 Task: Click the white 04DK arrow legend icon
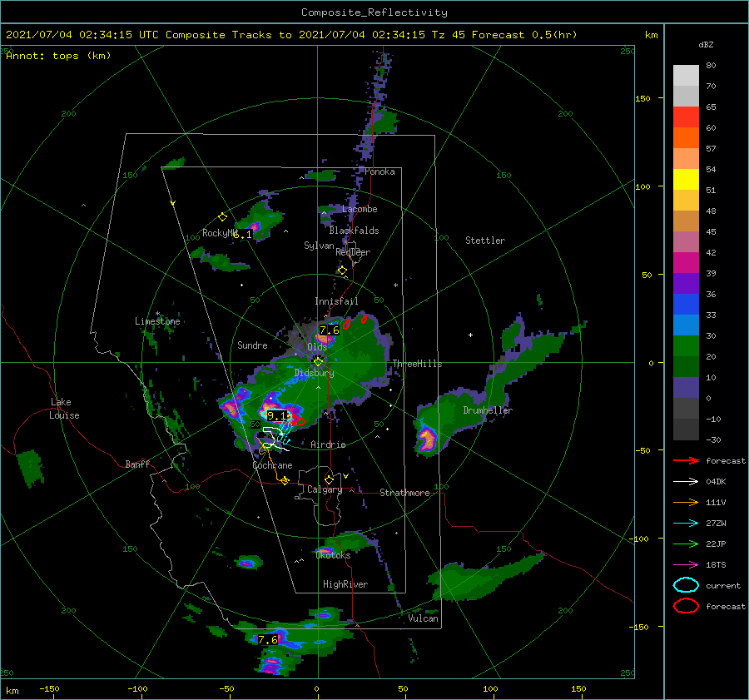[686, 482]
